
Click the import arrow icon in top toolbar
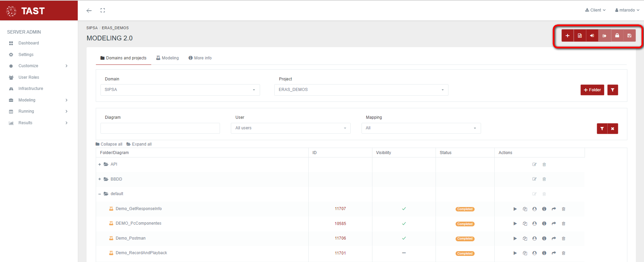[592, 36]
